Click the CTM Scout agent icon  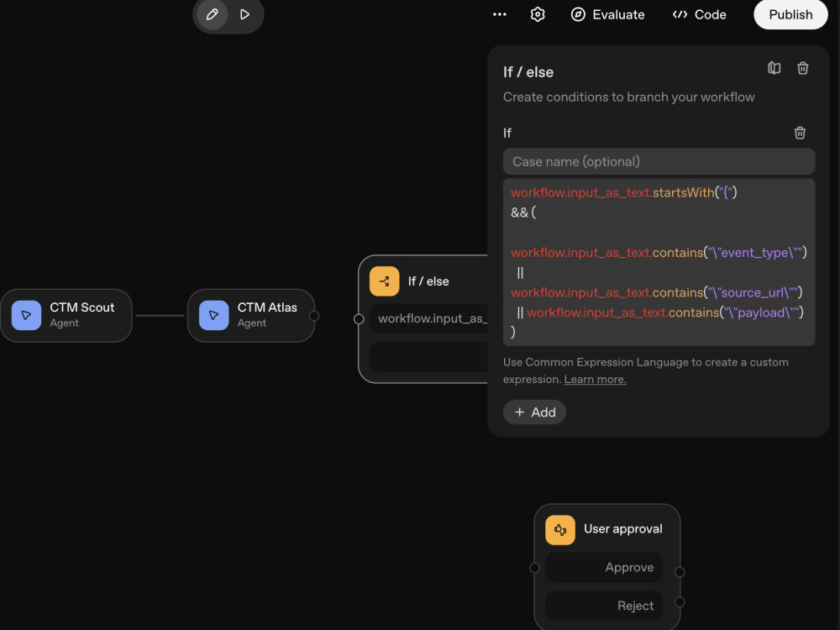point(26,316)
